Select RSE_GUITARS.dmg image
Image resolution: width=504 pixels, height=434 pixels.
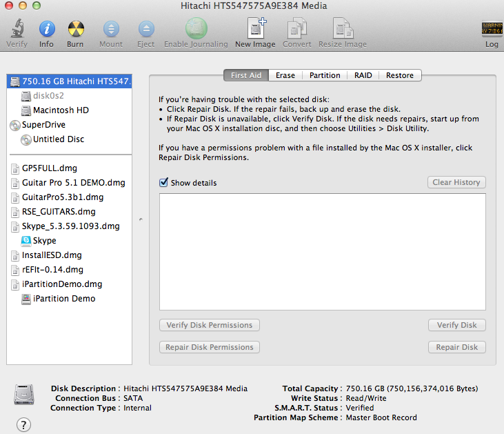69,211
